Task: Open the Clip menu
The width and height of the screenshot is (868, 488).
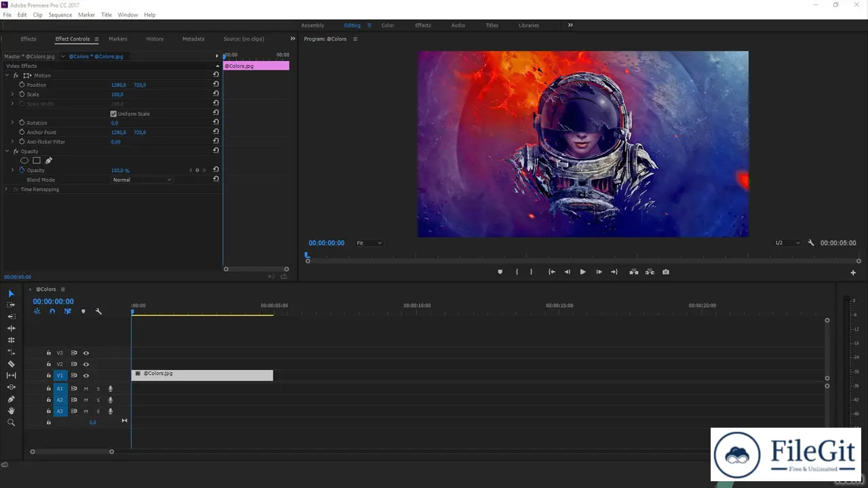Action: coord(37,14)
